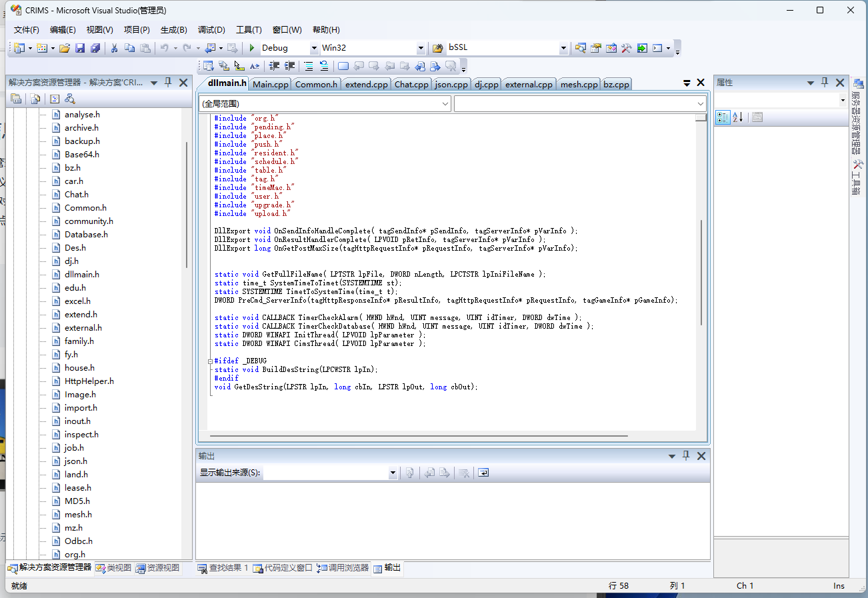Toggle auto-hide pin on the Output panel
The image size is (868, 598).
point(686,455)
